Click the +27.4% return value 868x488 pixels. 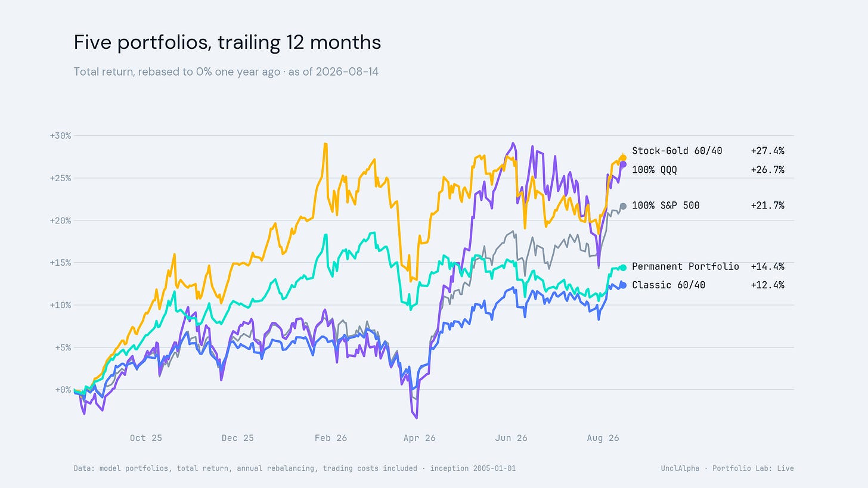coord(767,151)
